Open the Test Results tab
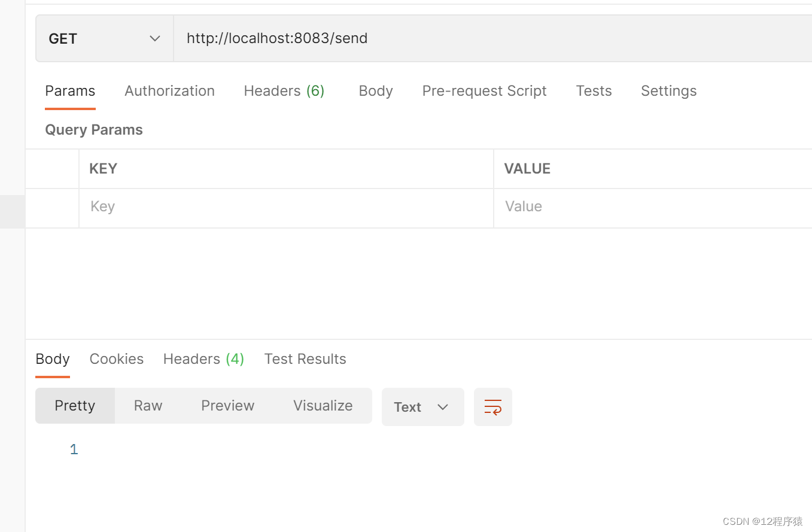Image resolution: width=812 pixels, height=532 pixels. pyautogui.click(x=305, y=359)
